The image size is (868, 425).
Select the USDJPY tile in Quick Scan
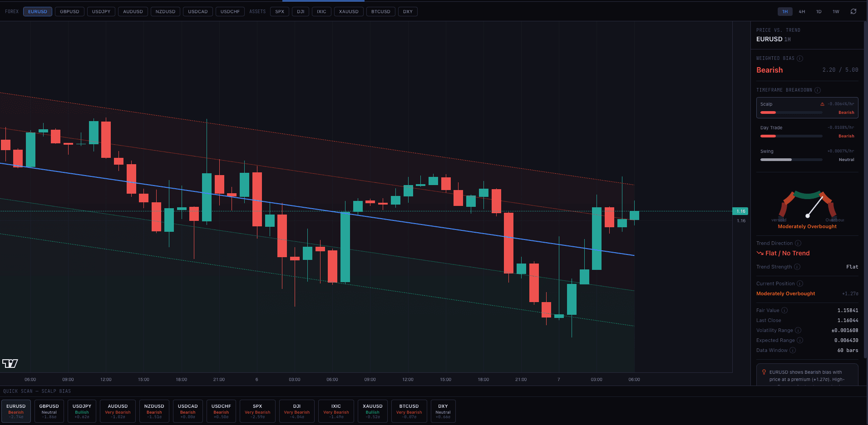click(x=82, y=411)
